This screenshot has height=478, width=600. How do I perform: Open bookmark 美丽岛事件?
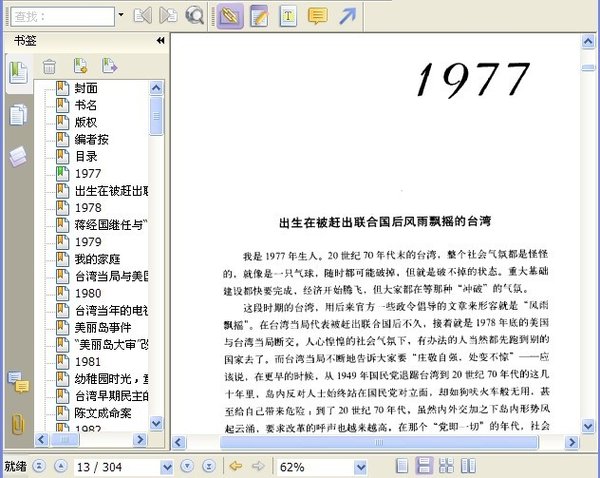(103, 328)
